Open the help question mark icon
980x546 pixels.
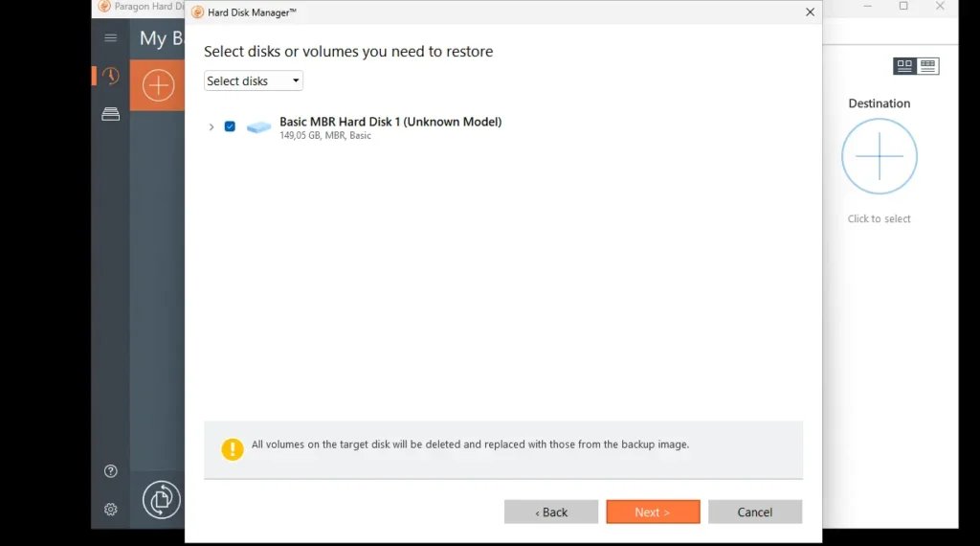point(111,471)
